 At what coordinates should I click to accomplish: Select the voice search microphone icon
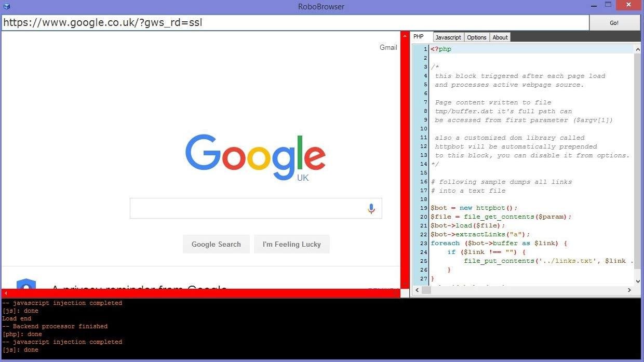click(371, 208)
